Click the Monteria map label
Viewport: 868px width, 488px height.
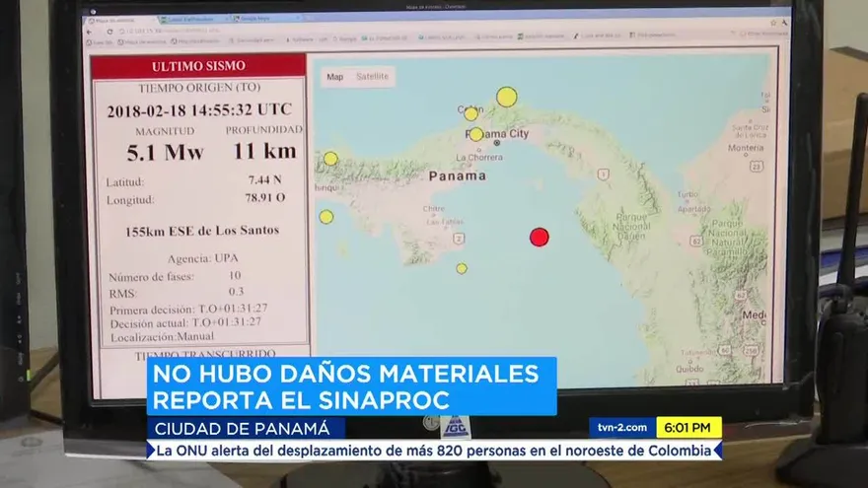[x=746, y=148]
